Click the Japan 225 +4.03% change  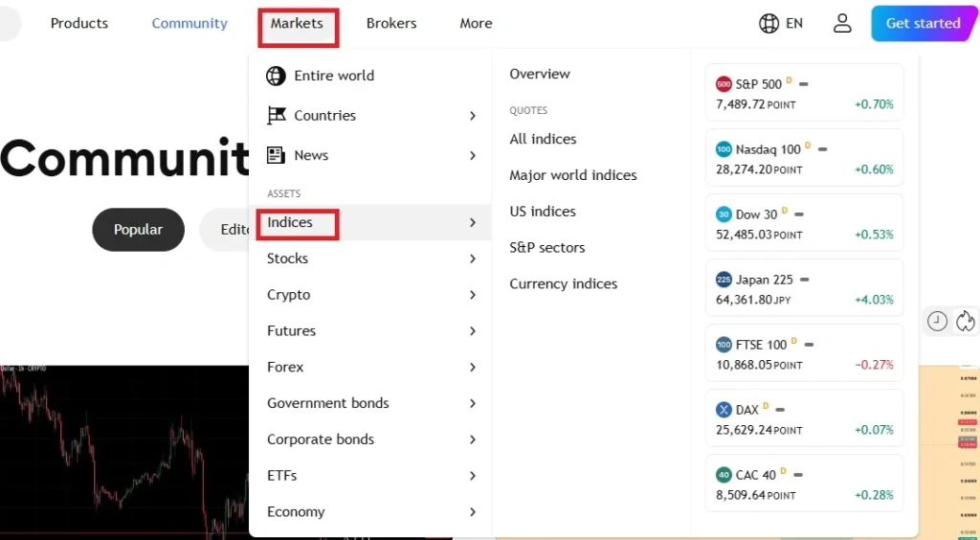pyautogui.click(x=874, y=300)
